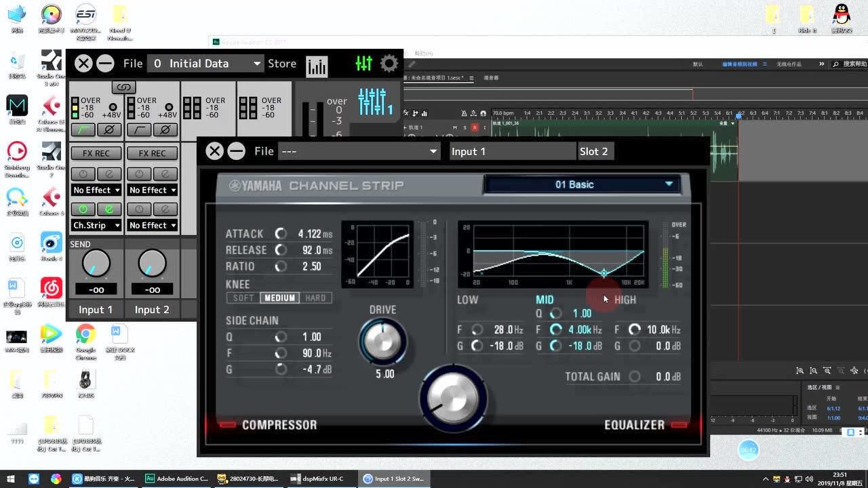The width and height of the screenshot is (868, 488).
Task: Open Google Chrome desktop shortcut
Action: [85, 340]
